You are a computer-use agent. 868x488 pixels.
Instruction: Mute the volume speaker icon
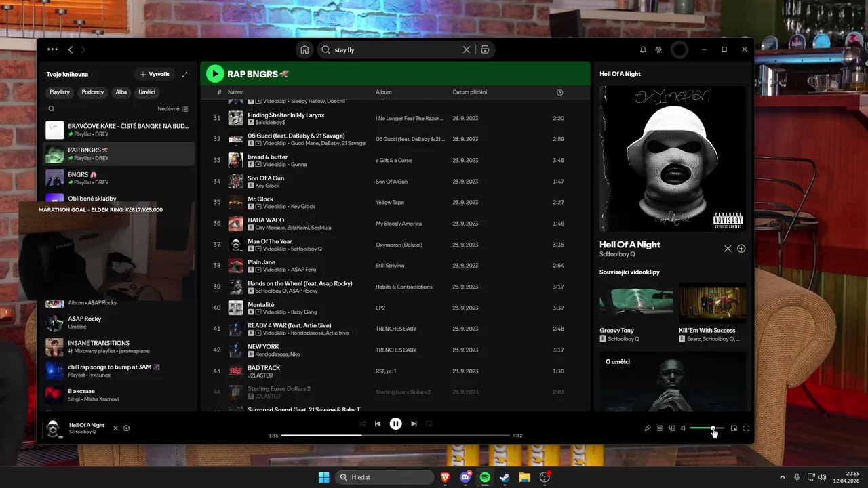(x=684, y=428)
